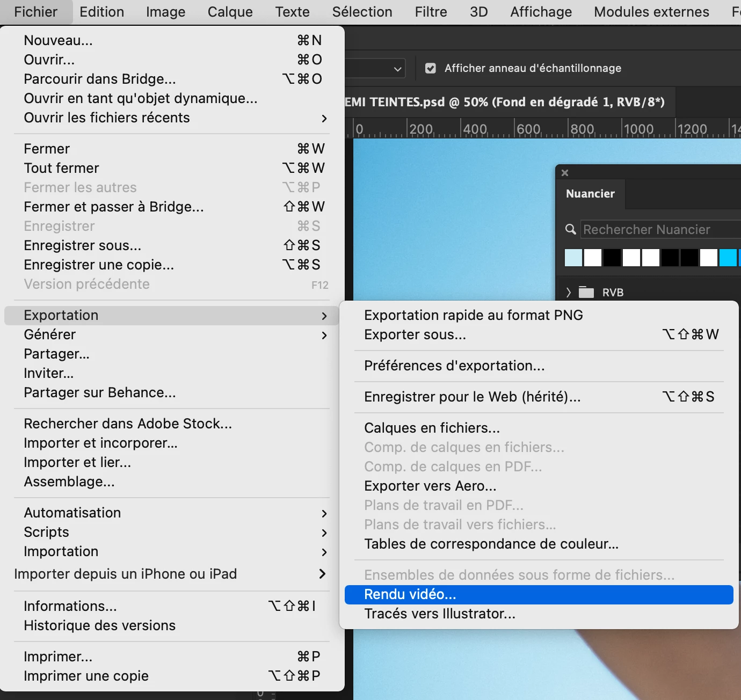
Task: Select Inviter… menu entry
Action: pyautogui.click(x=172, y=373)
